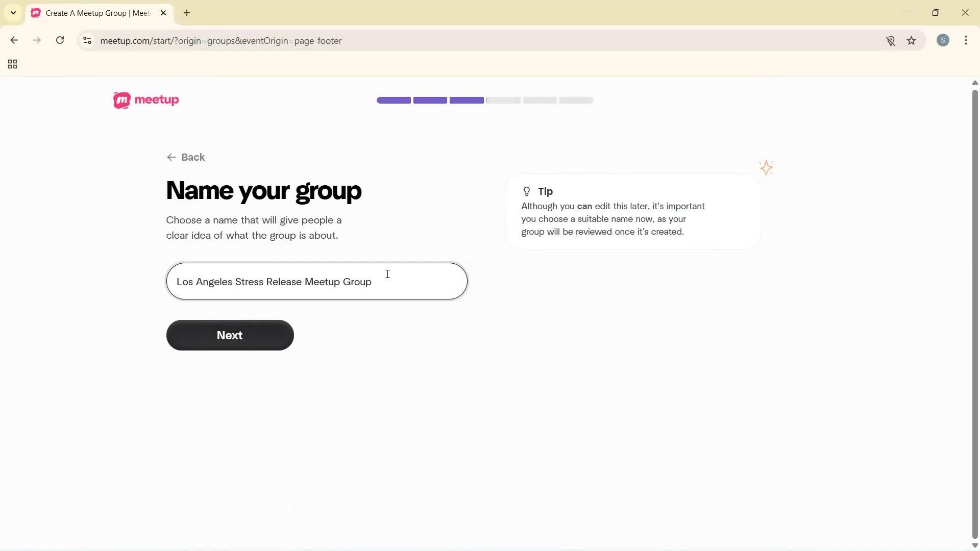Close the Meetup browser tab

[x=163, y=13]
